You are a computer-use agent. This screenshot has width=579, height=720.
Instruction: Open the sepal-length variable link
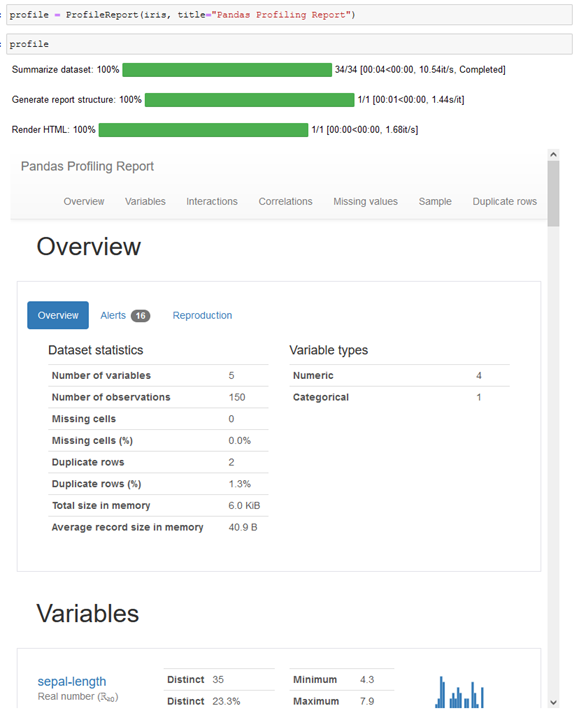72,681
